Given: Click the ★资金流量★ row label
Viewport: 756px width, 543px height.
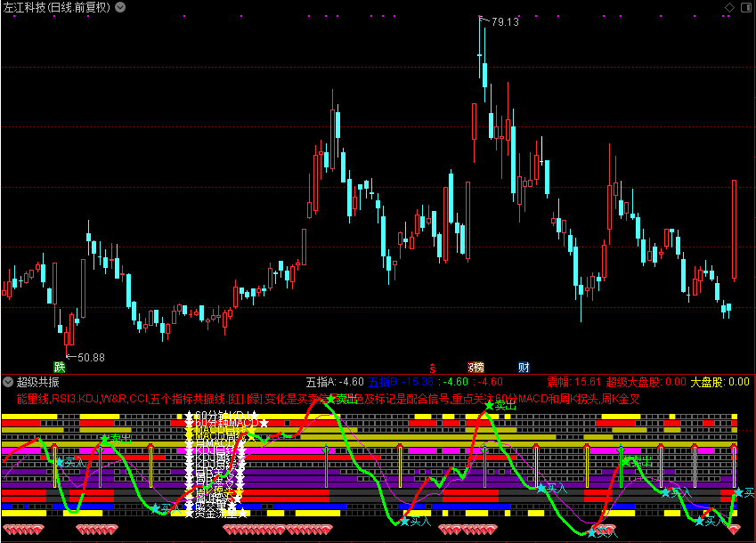Looking at the screenshot, I should pos(216,514).
